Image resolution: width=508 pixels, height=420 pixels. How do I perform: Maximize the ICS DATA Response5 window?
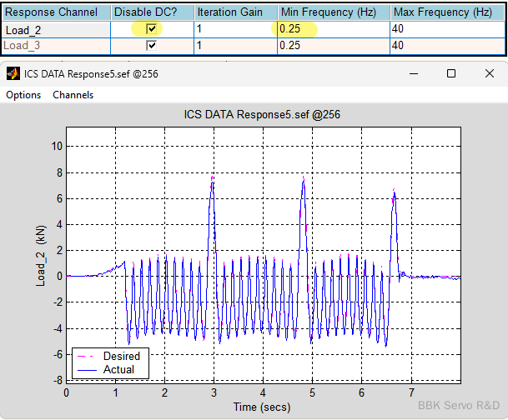pos(451,73)
